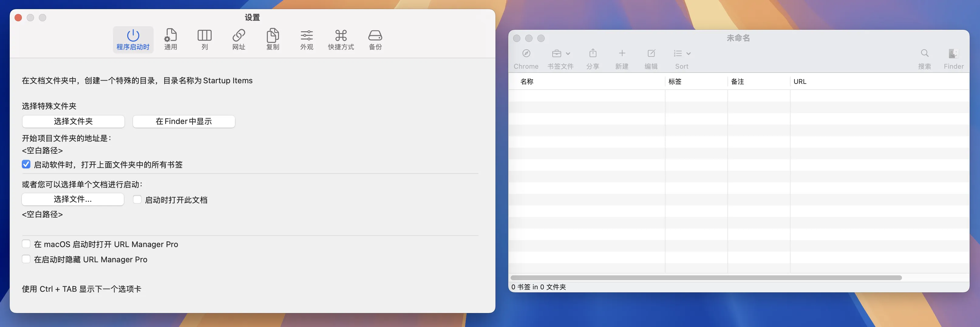
Task: Click the 未命名 window title
Action: 738,38
